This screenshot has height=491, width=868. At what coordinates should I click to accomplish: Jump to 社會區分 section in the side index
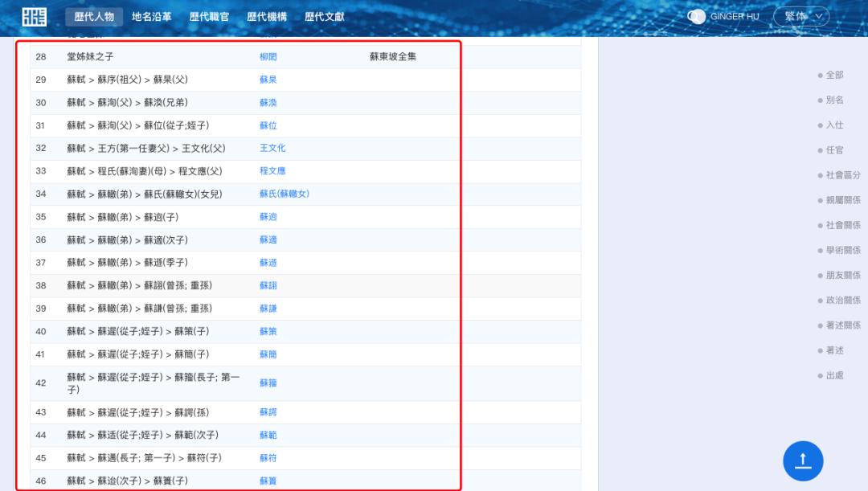(843, 175)
